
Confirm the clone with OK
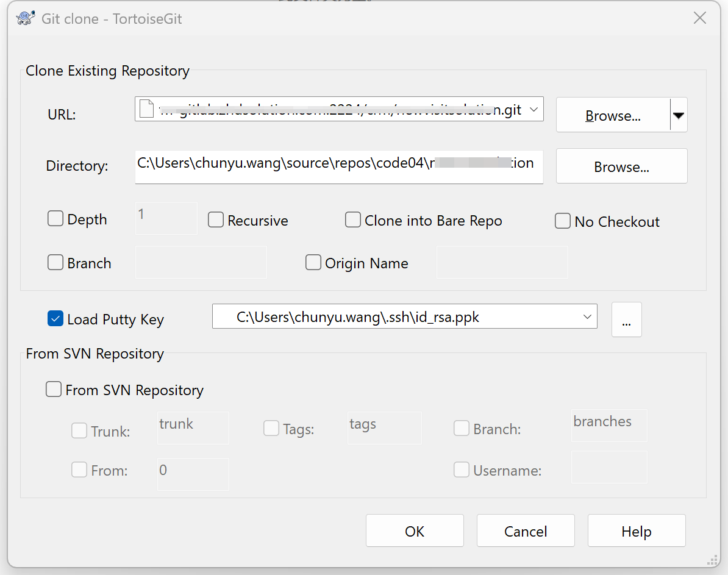click(x=415, y=530)
